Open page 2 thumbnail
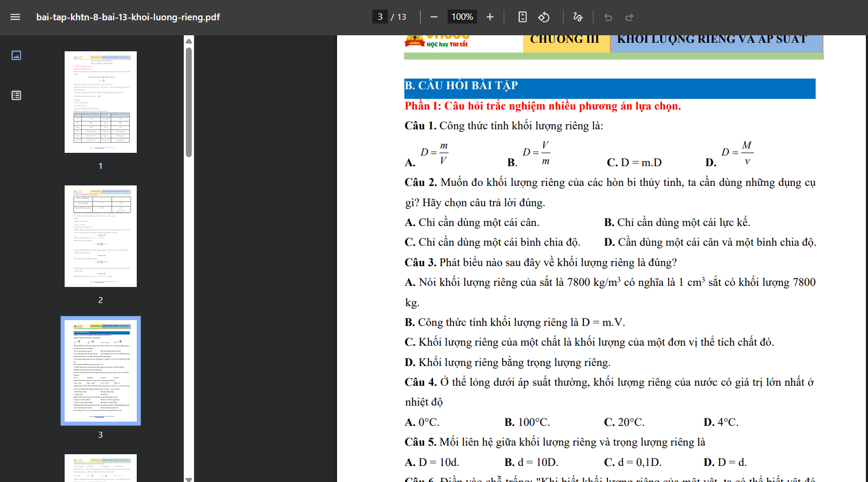The image size is (868, 482). (x=100, y=236)
